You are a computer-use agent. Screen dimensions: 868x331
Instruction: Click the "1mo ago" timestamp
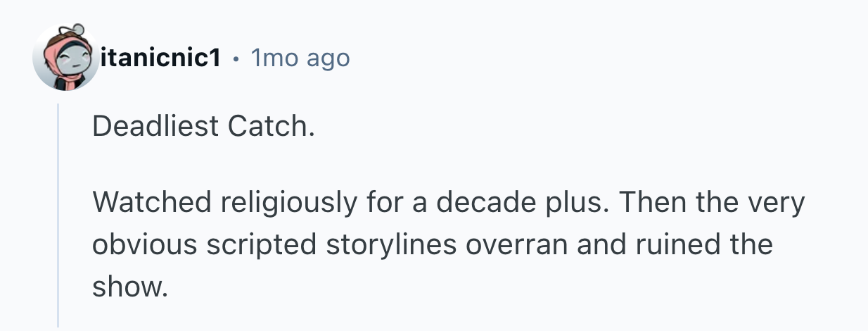tap(300, 58)
